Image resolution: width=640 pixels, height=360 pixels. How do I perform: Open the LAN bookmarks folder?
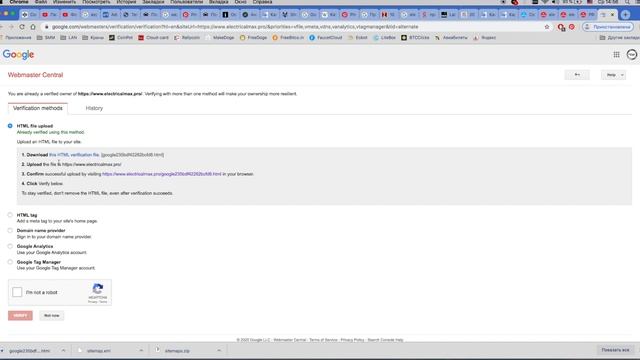69,38
